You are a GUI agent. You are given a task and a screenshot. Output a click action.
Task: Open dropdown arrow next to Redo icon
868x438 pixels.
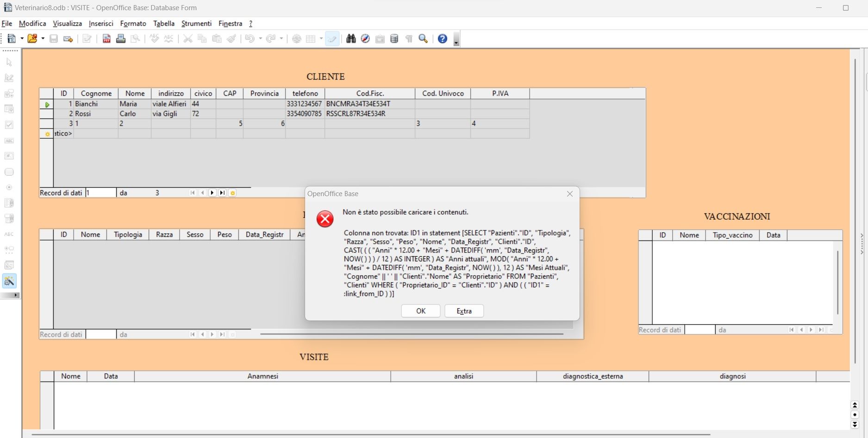[281, 39]
